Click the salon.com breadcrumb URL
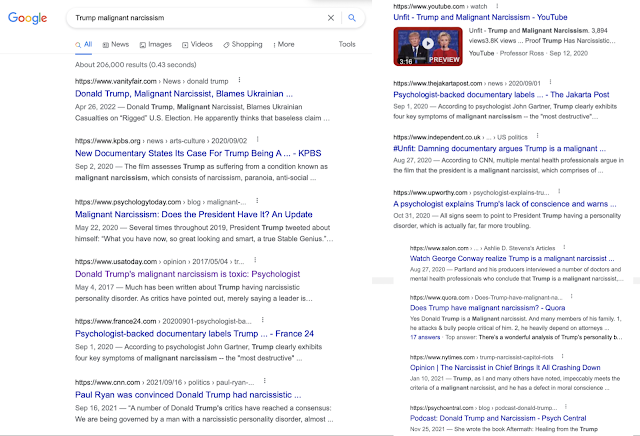 click(482, 248)
